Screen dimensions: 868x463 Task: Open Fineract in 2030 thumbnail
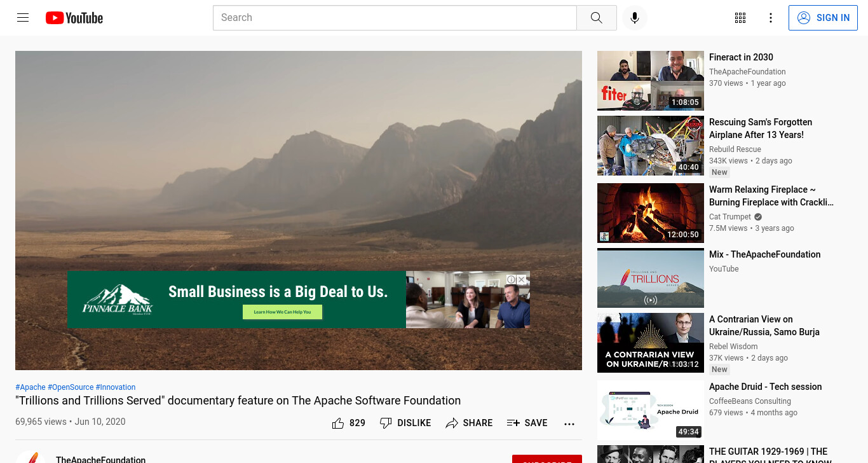coord(651,81)
